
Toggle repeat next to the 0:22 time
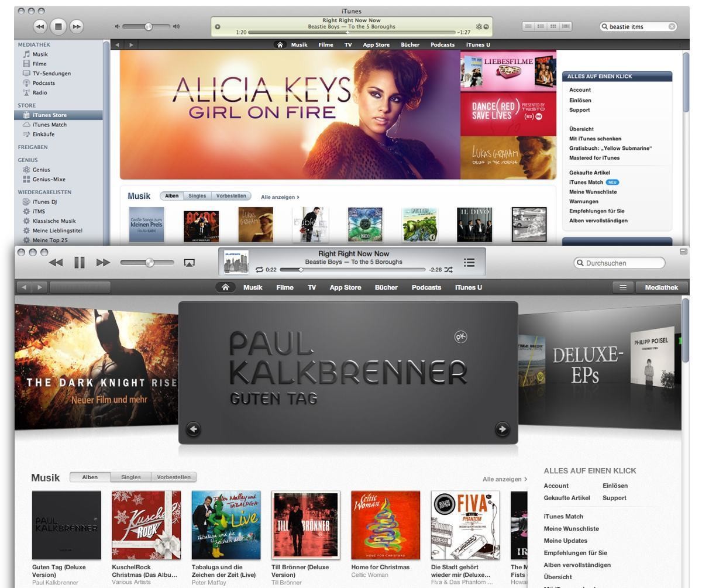coord(259,270)
